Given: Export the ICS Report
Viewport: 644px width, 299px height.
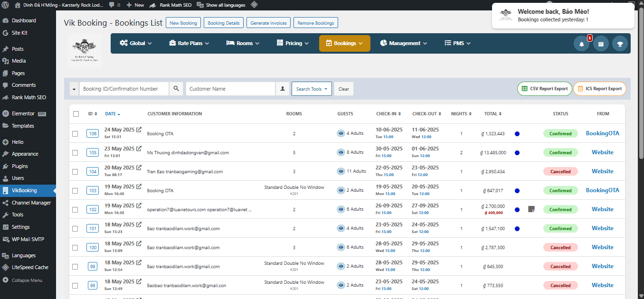Looking at the screenshot, I should coord(600,89).
